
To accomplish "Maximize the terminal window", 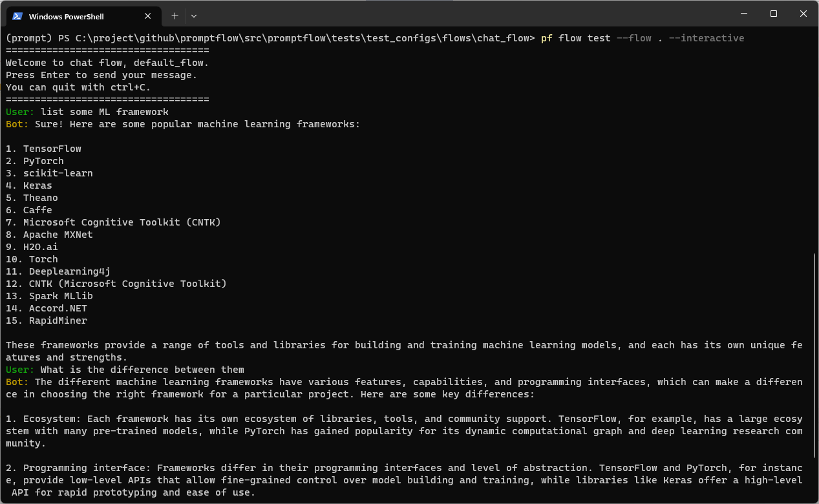I will pos(774,14).
